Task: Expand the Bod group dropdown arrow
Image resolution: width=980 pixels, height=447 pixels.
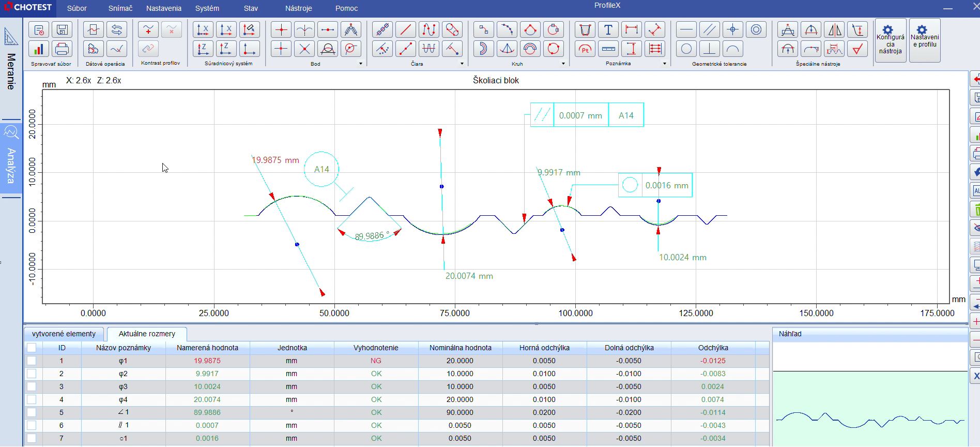Action: pos(361,64)
